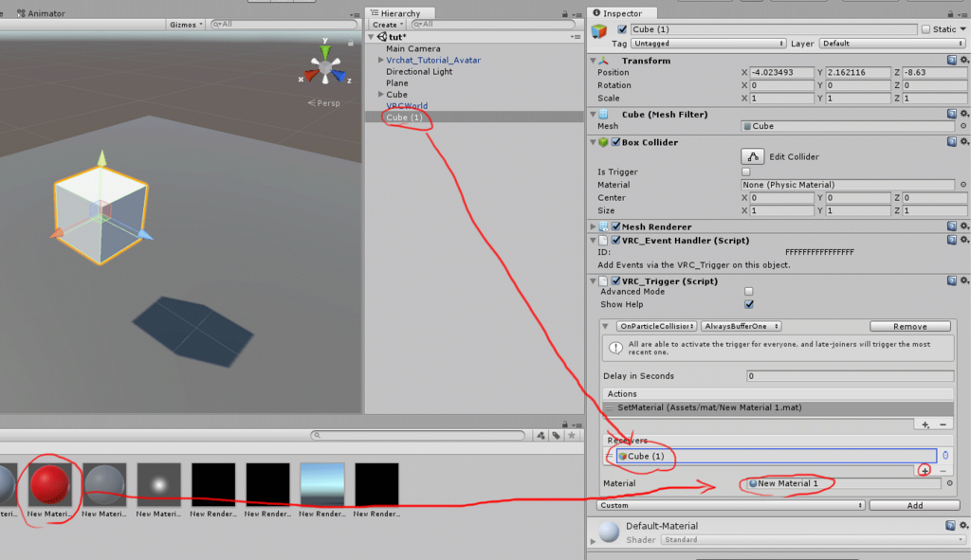Open the object picker for the Mesh field
This screenshot has height=560, width=971.
pyautogui.click(x=963, y=126)
